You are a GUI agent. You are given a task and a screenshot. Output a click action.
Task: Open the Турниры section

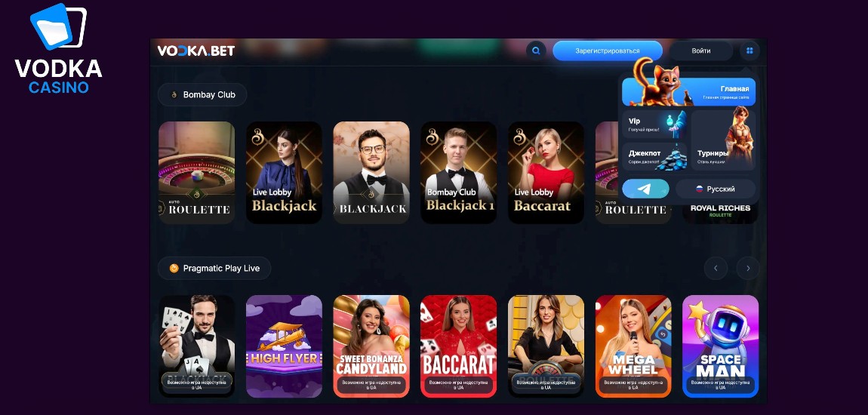(x=723, y=140)
